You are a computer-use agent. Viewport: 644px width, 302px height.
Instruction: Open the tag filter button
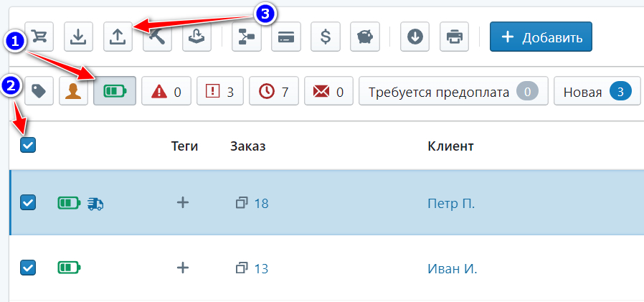pyautogui.click(x=39, y=92)
